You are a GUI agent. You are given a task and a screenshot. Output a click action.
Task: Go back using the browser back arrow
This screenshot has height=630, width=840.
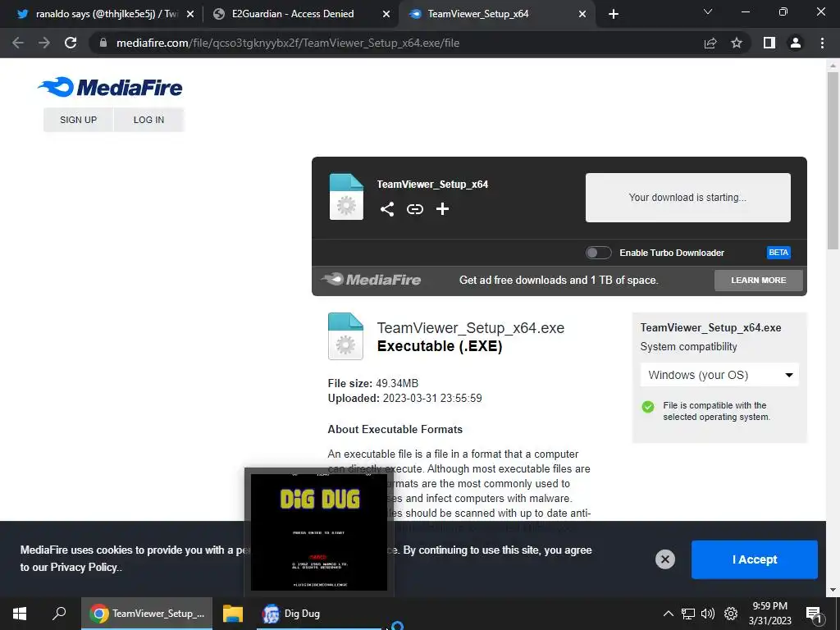[18, 43]
